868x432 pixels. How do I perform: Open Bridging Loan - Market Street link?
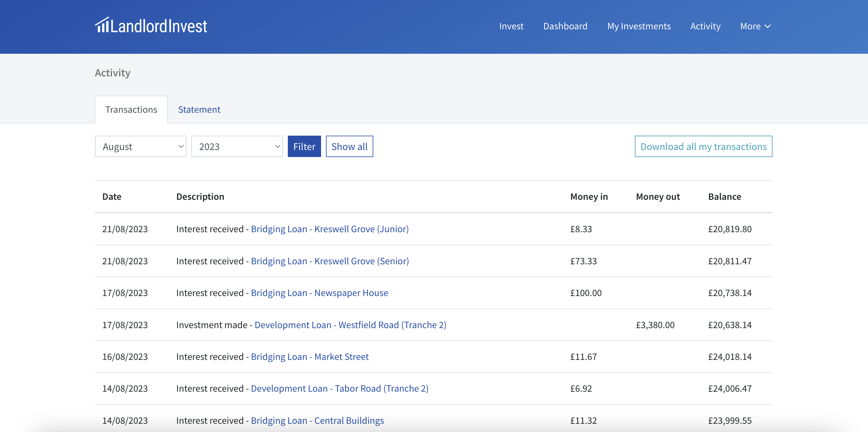(x=310, y=357)
